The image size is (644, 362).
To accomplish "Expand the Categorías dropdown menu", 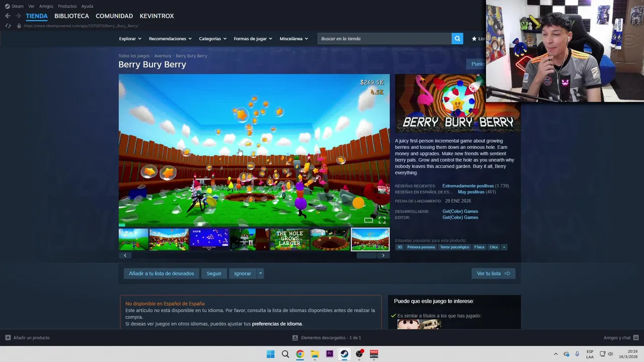I will click(212, 39).
